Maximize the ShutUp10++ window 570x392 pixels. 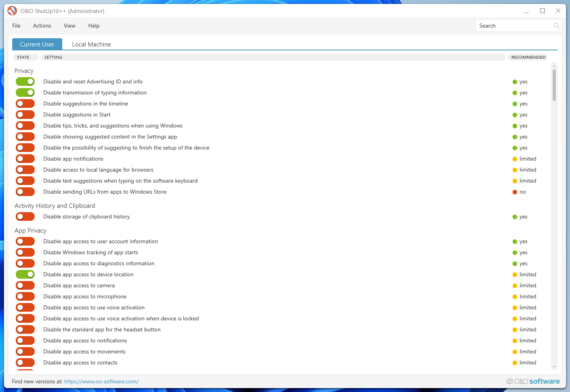point(542,11)
